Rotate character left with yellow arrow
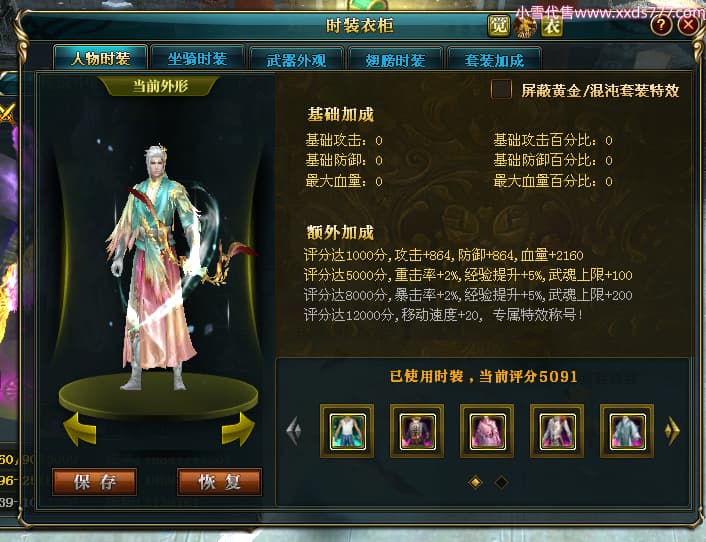Viewport: 706px width, 542px height. coord(80,429)
